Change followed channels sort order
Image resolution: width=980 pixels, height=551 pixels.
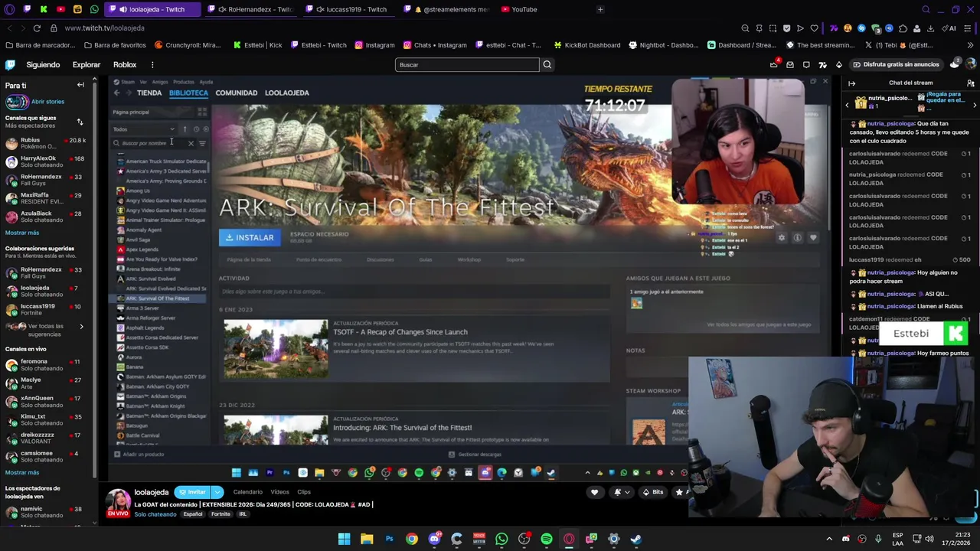tap(80, 122)
